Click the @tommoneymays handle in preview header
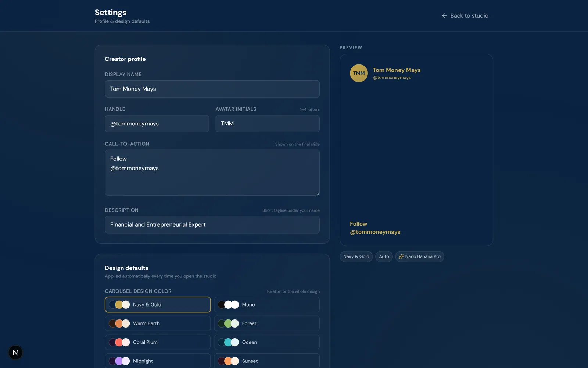The image size is (588, 368). click(x=392, y=78)
